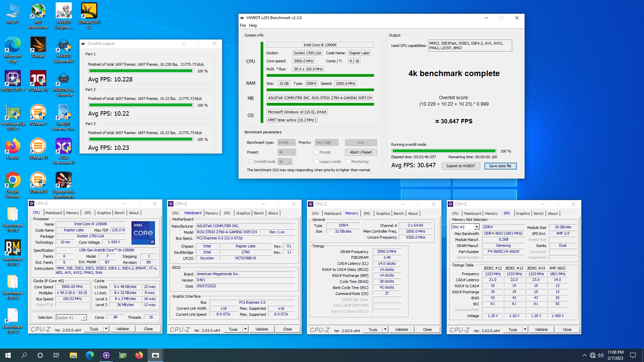Image resolution: width=644 pixels, height=362 pixels.
Task: Click Close button in CPU-Z Memory window
Action: pos(427,329)
